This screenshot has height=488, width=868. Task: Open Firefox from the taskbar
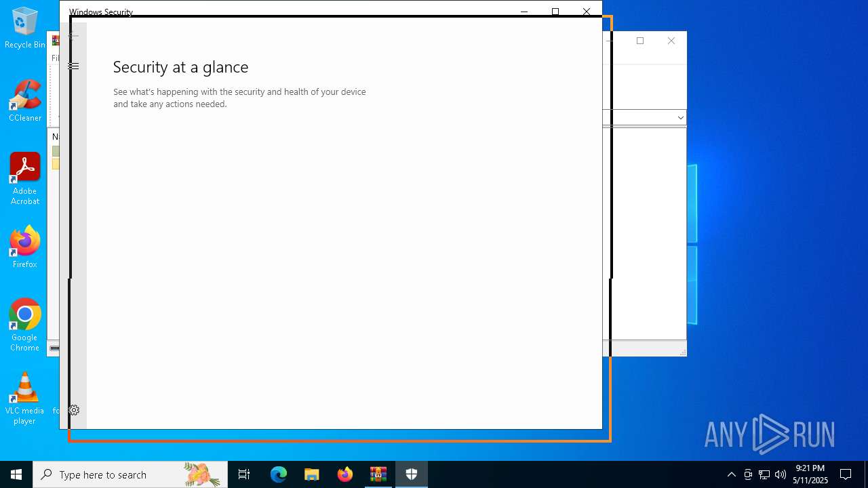[x=345, y=474]
